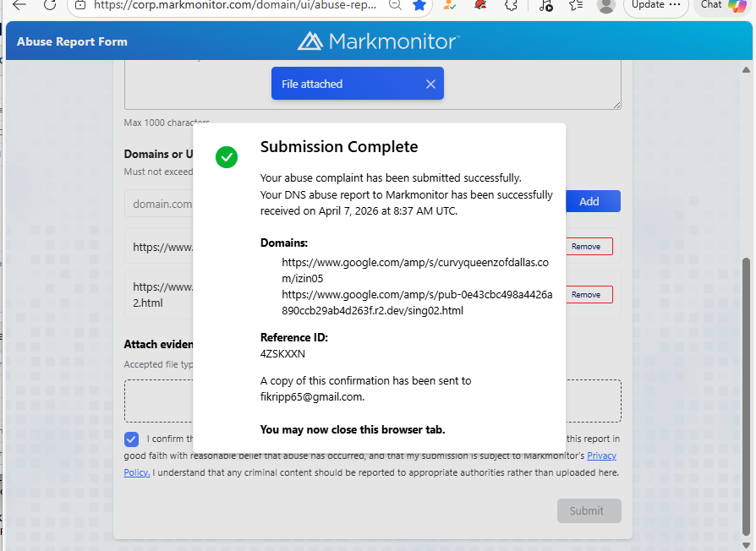756x551 pixels.
Task: Toggle the blue favorites star
Action: pos(419,5)
